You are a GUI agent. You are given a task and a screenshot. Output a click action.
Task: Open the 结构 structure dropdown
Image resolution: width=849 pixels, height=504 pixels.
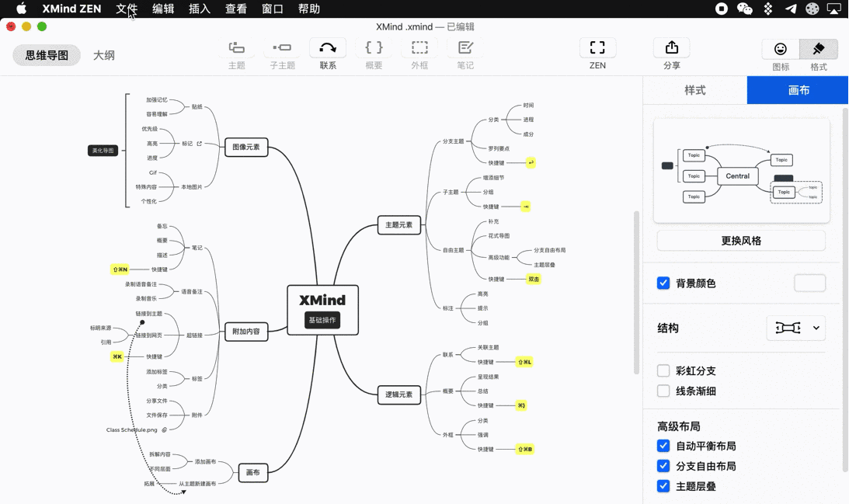[x=796, y=328]
